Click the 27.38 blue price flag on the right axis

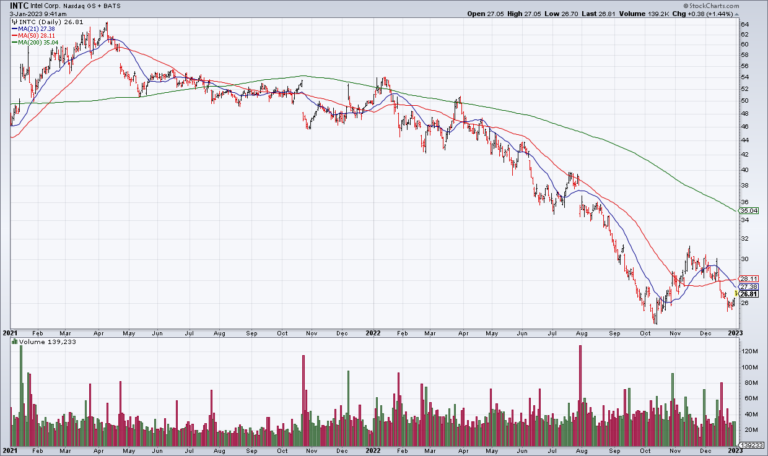click(x=748, y=287)
